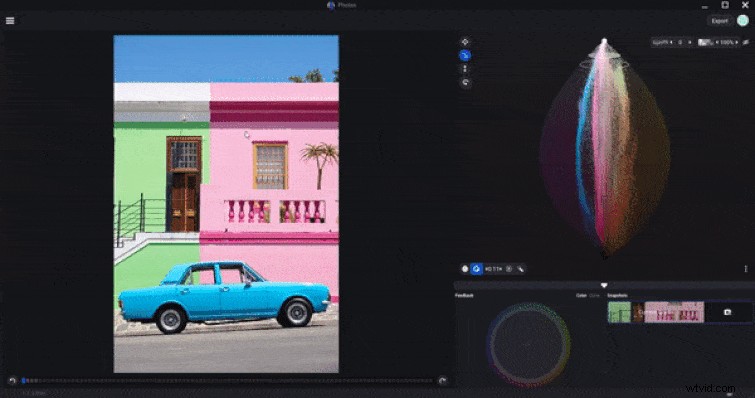
Task: Click the rotate/reset view icon
Action: (465, 82)
